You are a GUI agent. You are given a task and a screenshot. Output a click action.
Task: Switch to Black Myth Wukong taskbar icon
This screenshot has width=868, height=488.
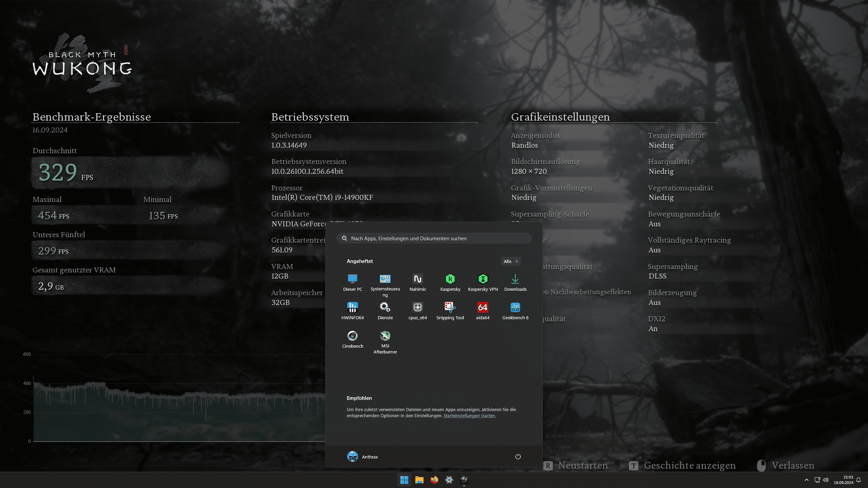point(464,480)
